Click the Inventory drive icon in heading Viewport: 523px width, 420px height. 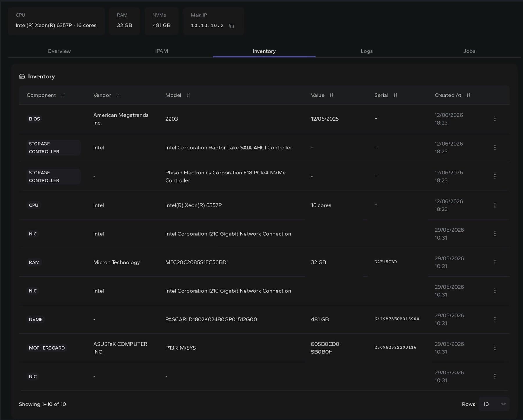[22, 76]
